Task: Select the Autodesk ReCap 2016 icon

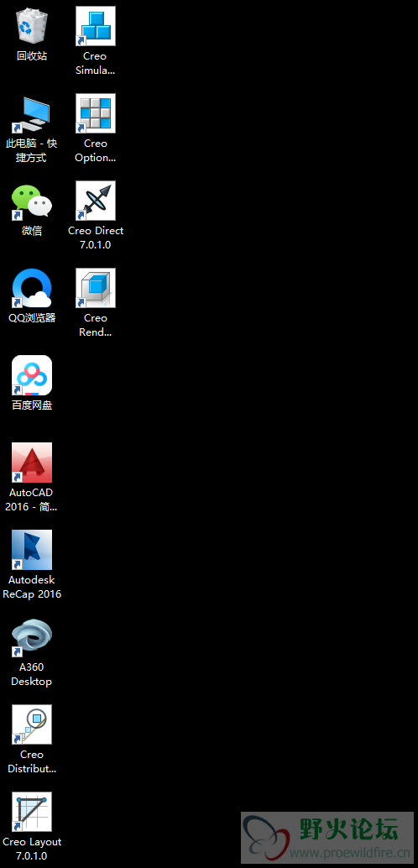Action: (x=32, y=550)
